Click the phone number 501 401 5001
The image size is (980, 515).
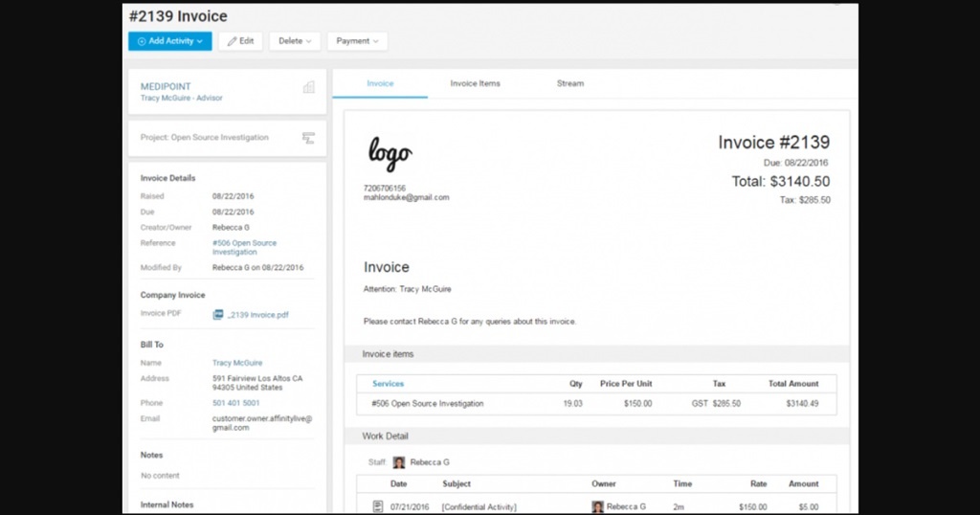[x=235, y=403]
